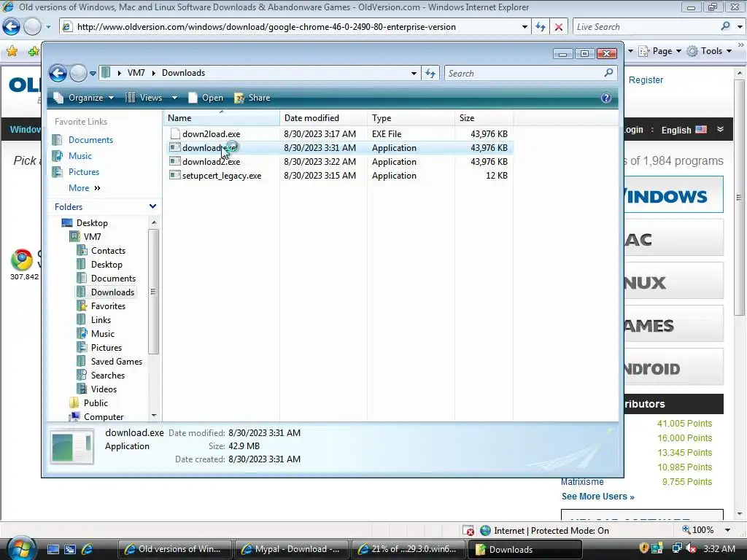
Task: Open Explorer help icon
Action: (x=606, y=98)
